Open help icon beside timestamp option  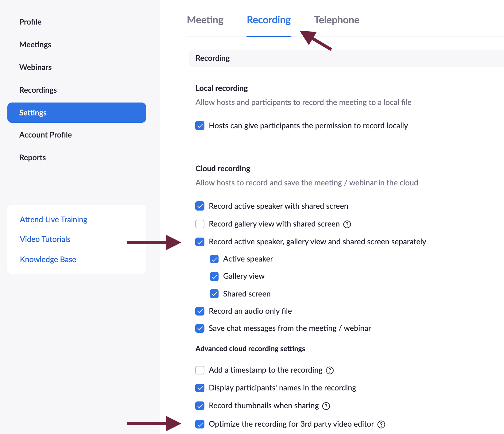point(330,370)
